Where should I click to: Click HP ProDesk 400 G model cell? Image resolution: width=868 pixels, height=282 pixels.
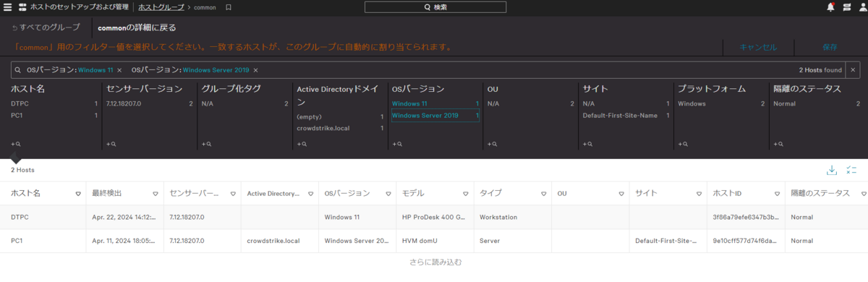pyautogui.click(x=434, y=217)
